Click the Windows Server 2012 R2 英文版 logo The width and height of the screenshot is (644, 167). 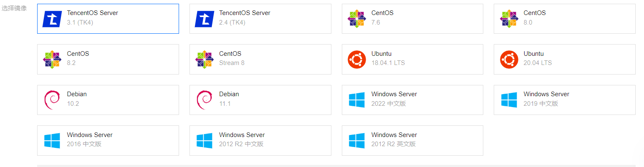pos(357,141)
